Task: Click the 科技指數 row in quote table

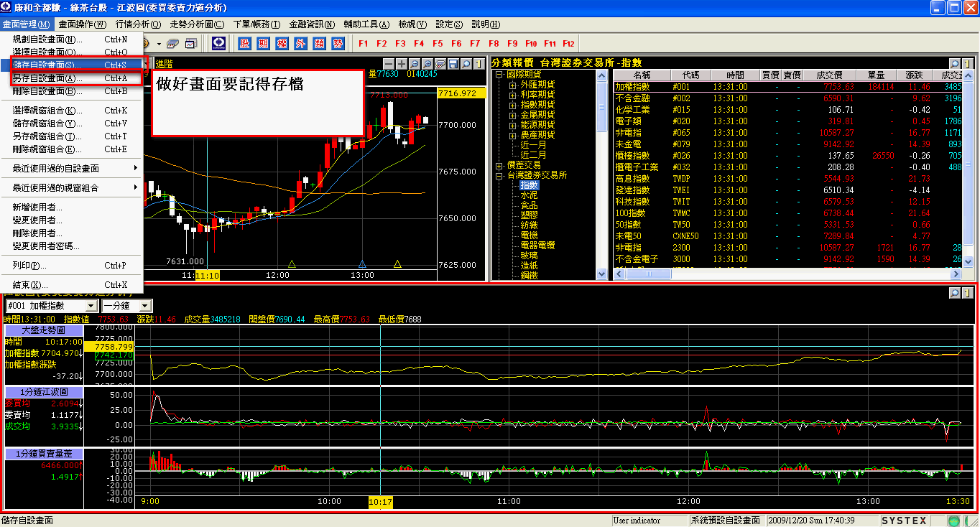Action: click(x=788, y=202)
